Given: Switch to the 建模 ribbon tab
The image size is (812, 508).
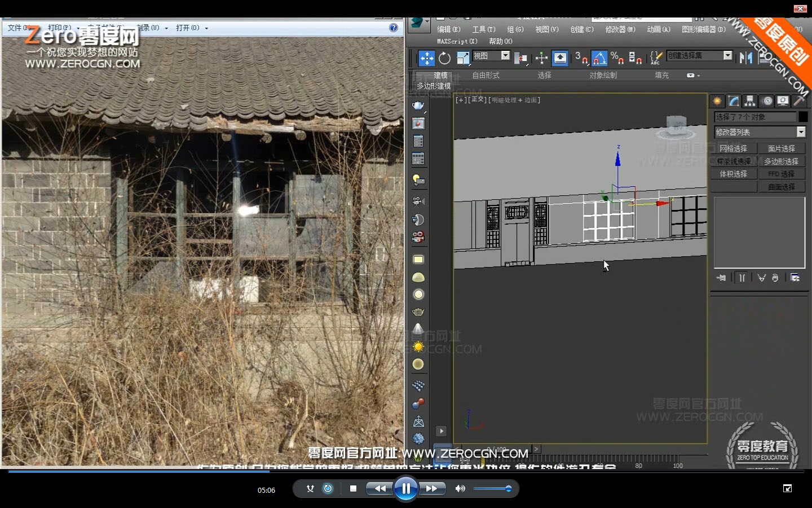Looking at the screenshot, I should (x=440, y=75).
